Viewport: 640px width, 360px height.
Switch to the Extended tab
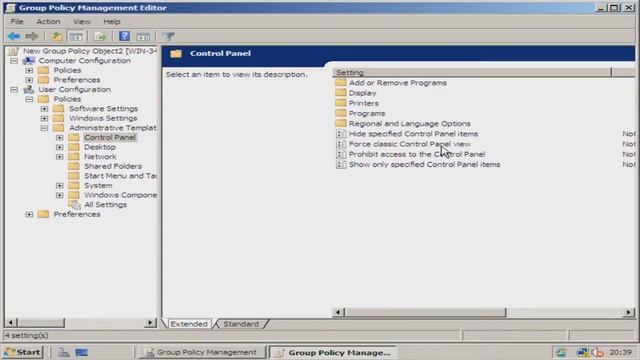click(x=189, y=324)
